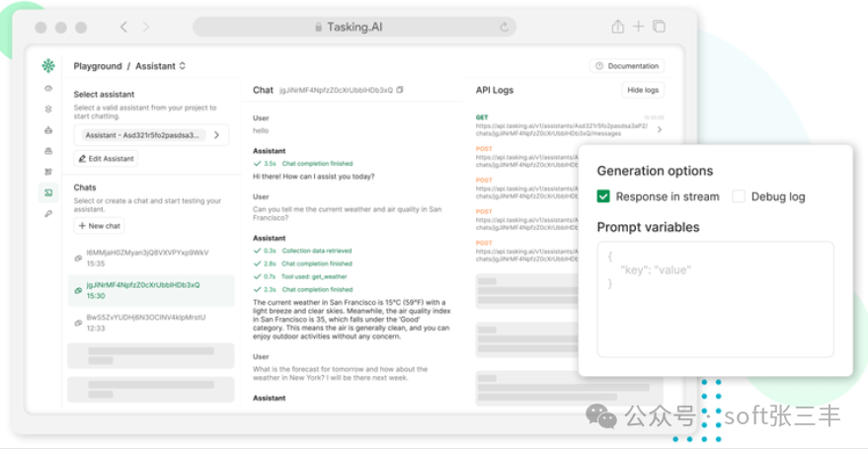
Task: Uncheck Response in stream checkbox
Action: click(x=603, y=196)
